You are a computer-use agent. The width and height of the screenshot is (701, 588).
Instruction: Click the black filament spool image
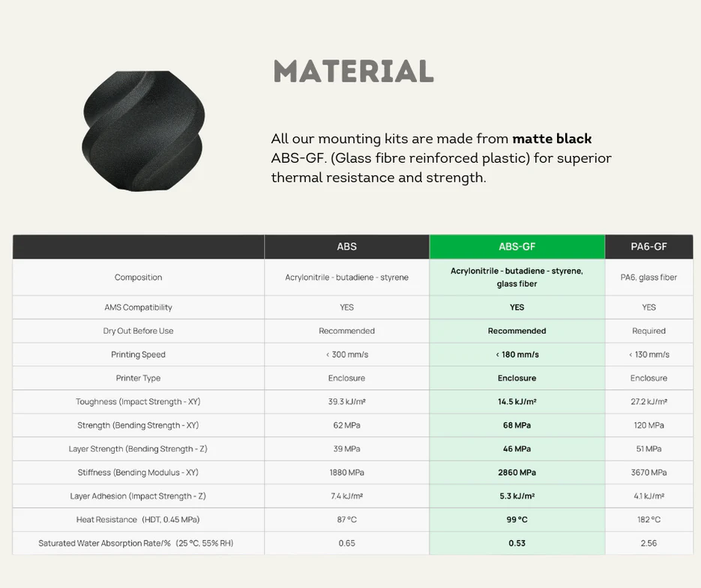(x=142, y=130)
